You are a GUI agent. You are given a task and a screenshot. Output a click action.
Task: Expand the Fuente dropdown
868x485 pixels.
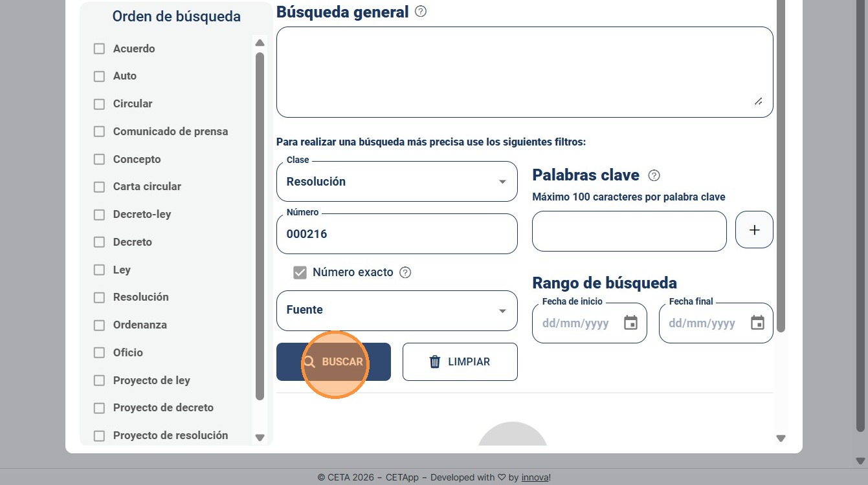pos(397,310)
